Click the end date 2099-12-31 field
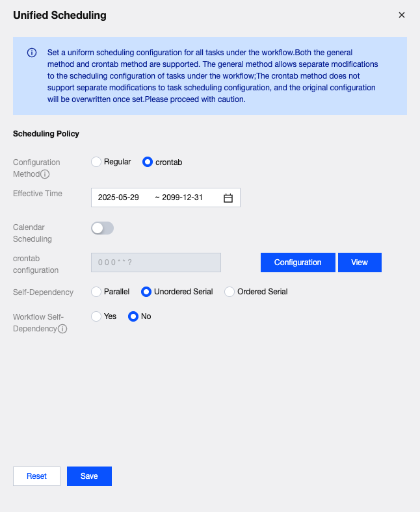The image size is (420, 512). point(183,198)
